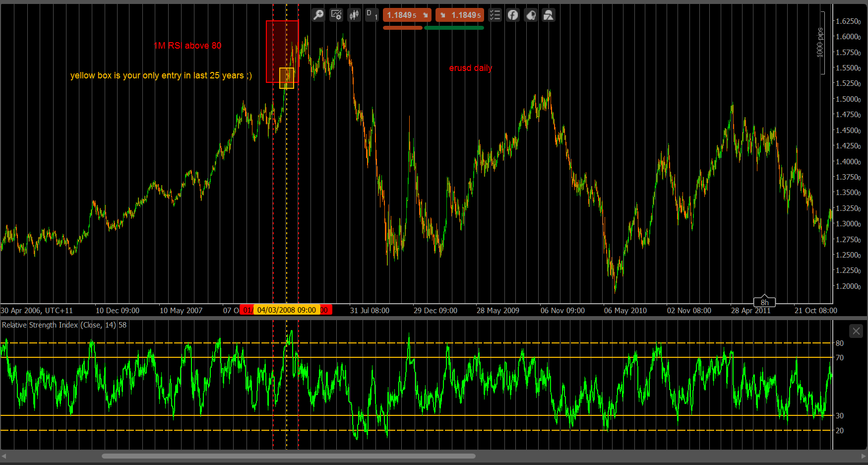
Task: Click the horizontal scrollbar thumb at bottom
Action: point(289,456)
